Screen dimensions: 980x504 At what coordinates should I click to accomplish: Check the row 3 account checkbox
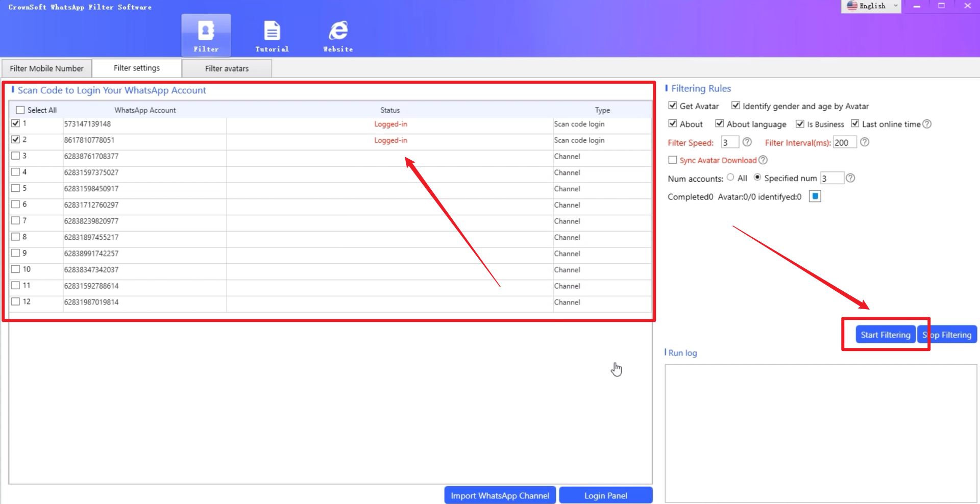(x=15, y=156)
